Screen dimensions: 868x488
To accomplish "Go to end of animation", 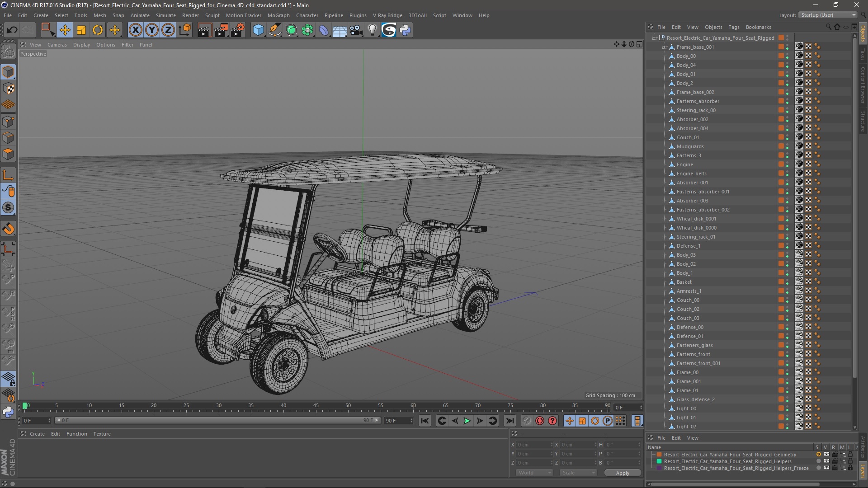I will point(510,421).
